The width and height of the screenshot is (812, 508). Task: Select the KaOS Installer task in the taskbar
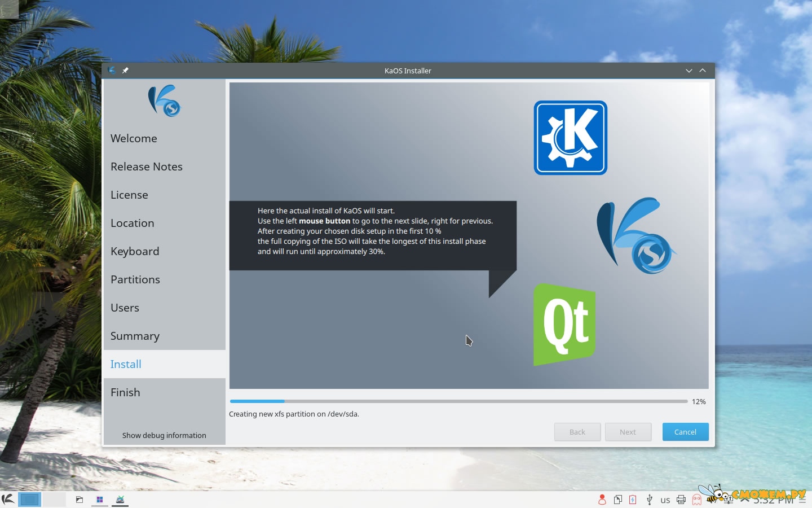(120, 500)
